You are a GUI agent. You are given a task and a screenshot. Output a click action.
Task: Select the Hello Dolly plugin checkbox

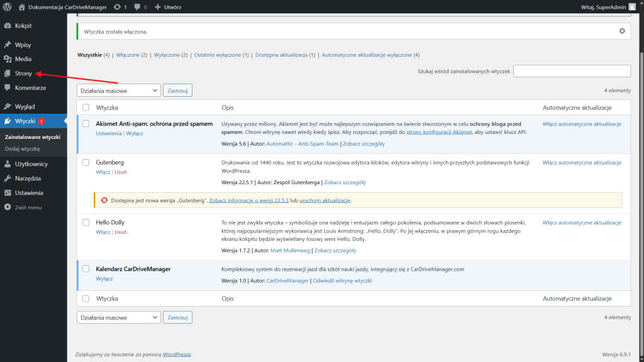(86, 222)
